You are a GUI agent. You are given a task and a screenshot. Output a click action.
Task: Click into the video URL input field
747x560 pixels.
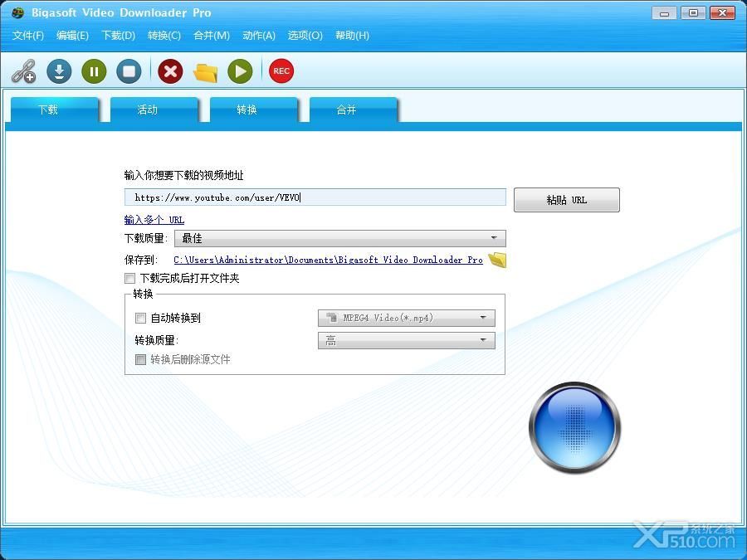tap(315, 197)
